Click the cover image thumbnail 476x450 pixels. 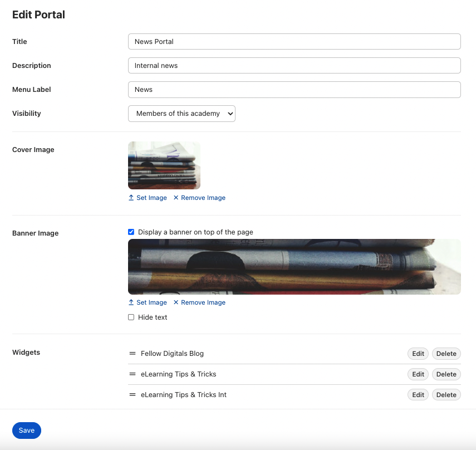(164, 165)
